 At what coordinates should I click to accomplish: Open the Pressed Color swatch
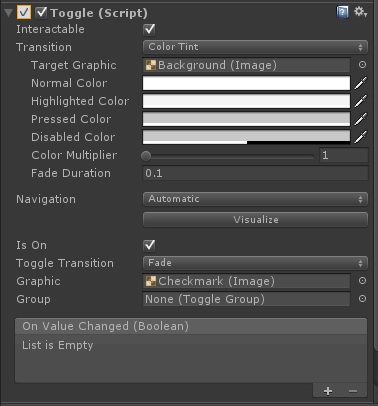246,119
